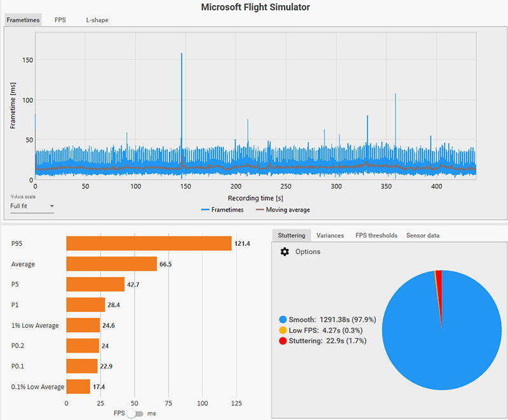Select the P1 bar
This screenshot has height=420, width=508.
pos(86,304)
